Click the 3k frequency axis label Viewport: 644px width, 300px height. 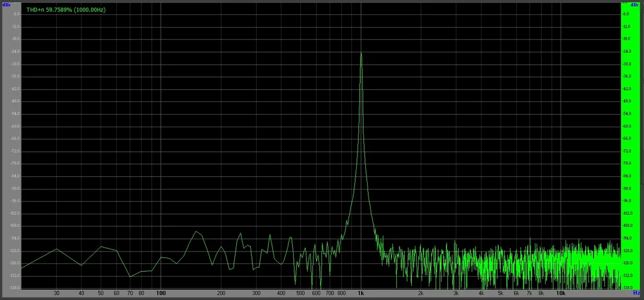(456, 293)
